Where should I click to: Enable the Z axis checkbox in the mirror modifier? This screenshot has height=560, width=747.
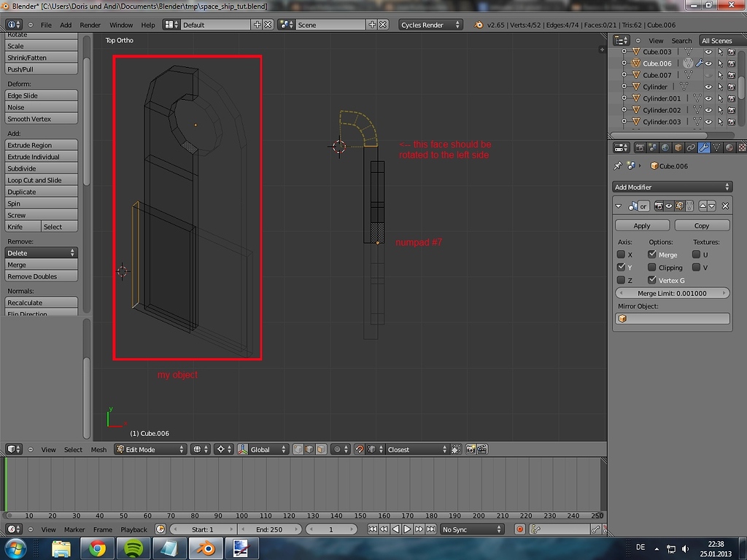tap(622, 280)
